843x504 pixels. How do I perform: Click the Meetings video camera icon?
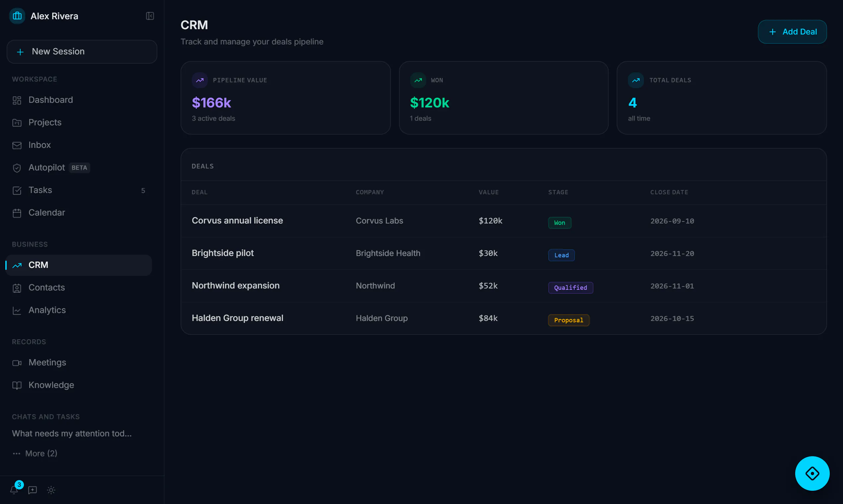(x=17, y=363)
